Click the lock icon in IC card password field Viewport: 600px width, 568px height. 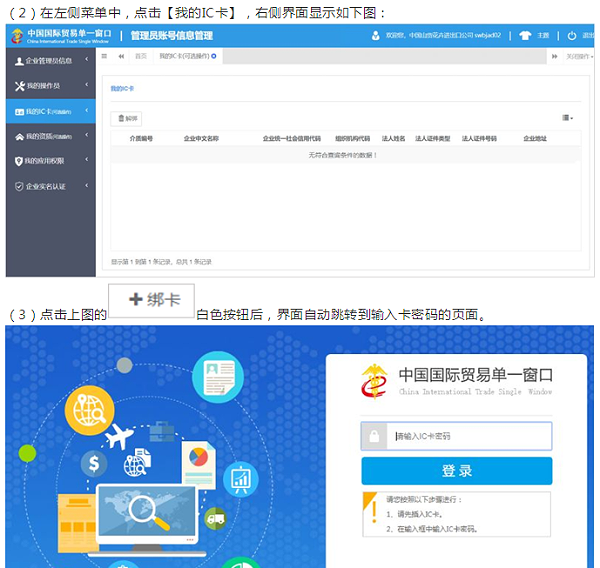coord(375,436)
